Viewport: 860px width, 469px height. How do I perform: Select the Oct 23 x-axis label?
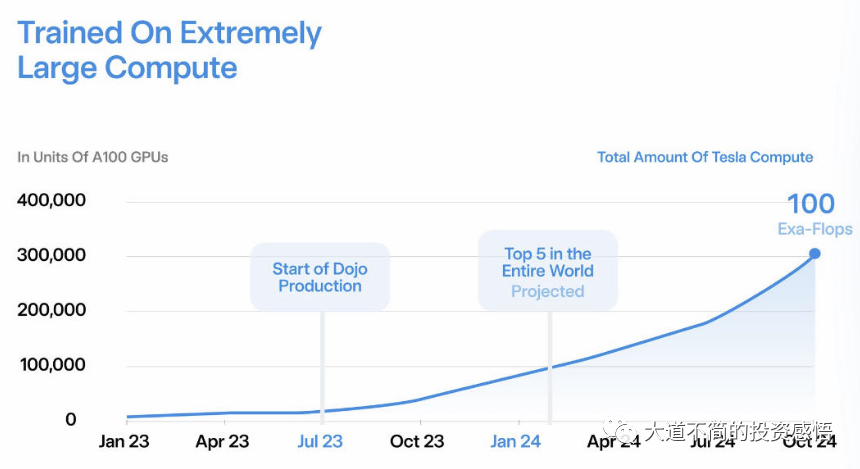(x=417, y=441)
